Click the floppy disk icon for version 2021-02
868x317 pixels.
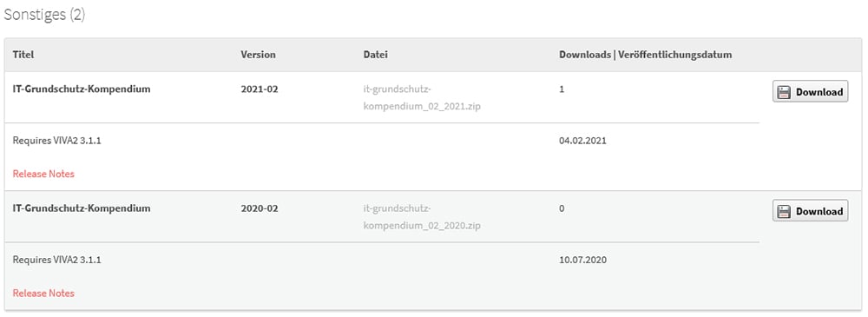coord(784,92)
